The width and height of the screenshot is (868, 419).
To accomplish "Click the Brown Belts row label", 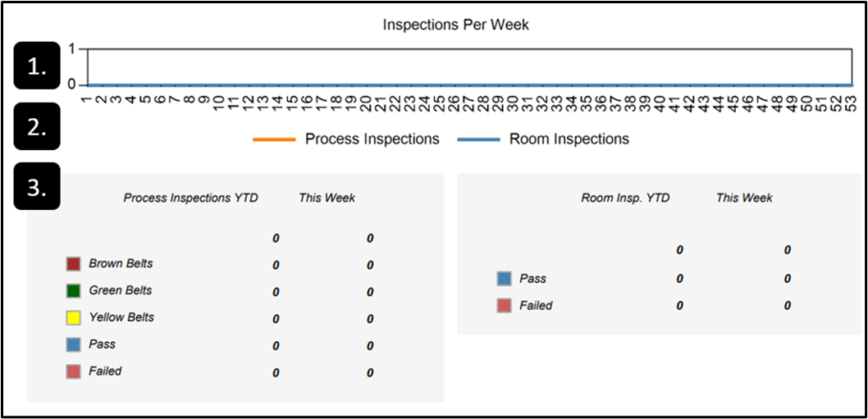I will point(121,264).
